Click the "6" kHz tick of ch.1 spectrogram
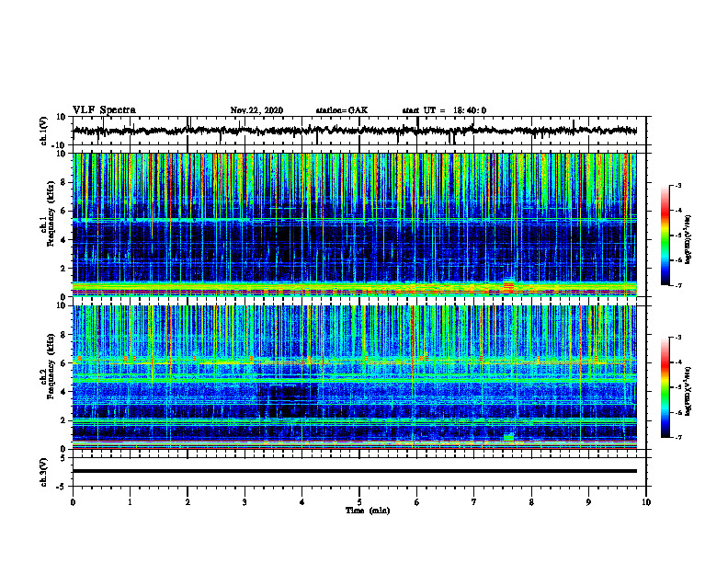 pyautogui.click(x=63, y=211)
